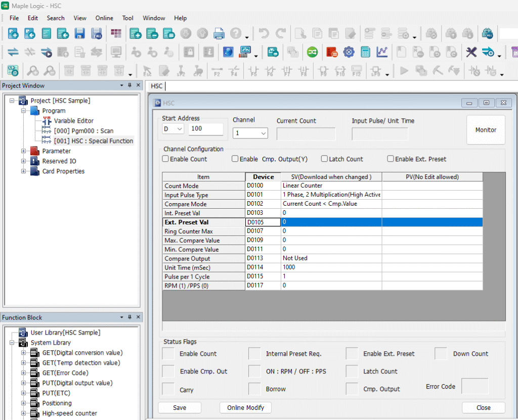Pin the Project Window panel
Viewport: 518px width, 420px height.
point(130,85)
